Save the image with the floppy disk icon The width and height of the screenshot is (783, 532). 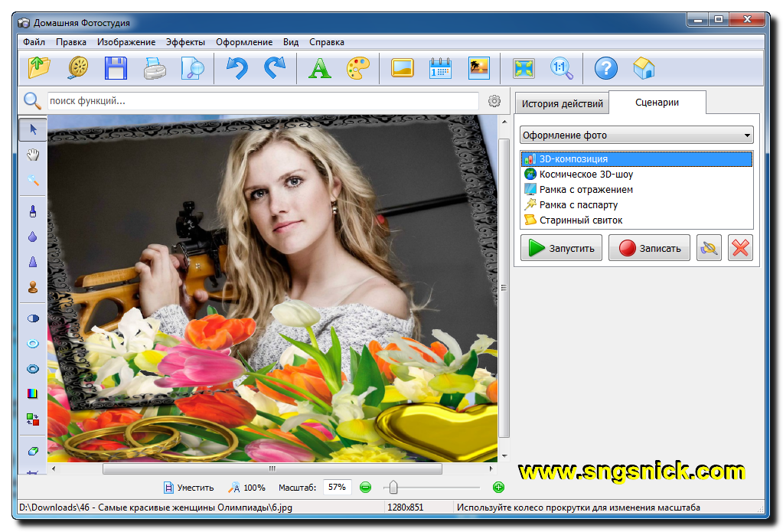coord(116,68)
